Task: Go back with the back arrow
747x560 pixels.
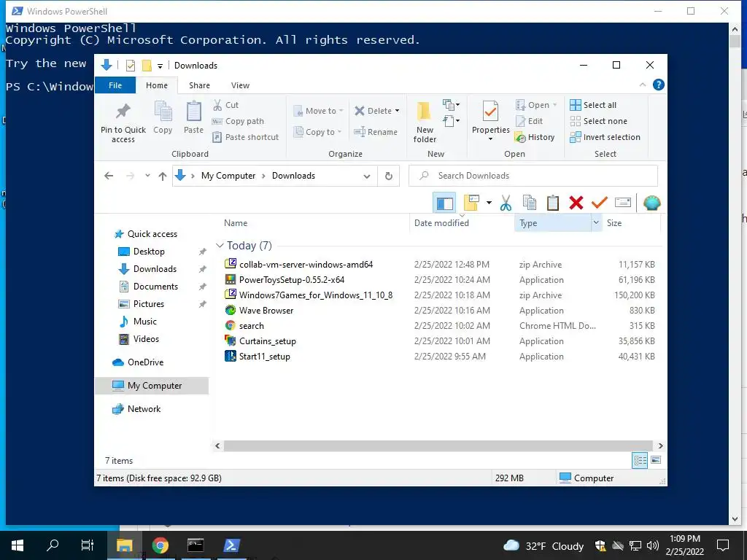Action: 109,176
